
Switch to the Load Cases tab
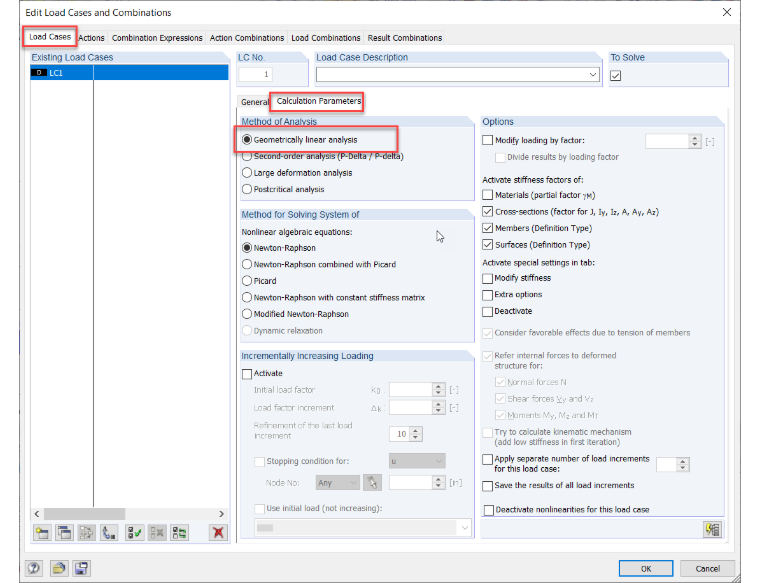(49, 37)
